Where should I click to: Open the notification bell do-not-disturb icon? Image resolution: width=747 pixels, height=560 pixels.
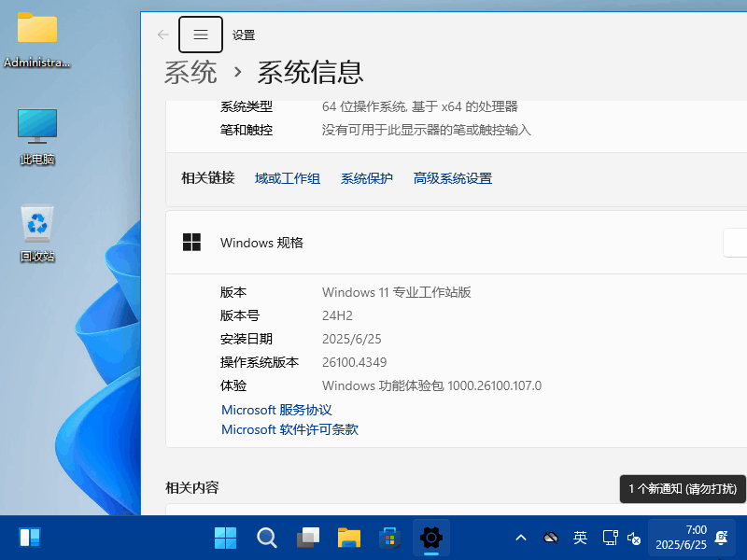coord(721,538)
